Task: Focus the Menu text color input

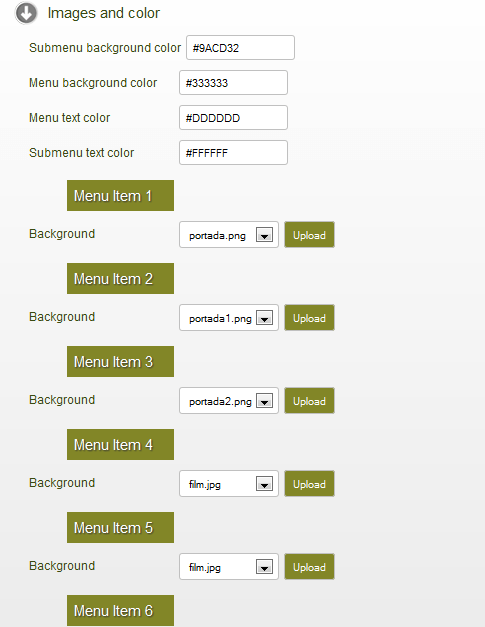Action: 233,118
